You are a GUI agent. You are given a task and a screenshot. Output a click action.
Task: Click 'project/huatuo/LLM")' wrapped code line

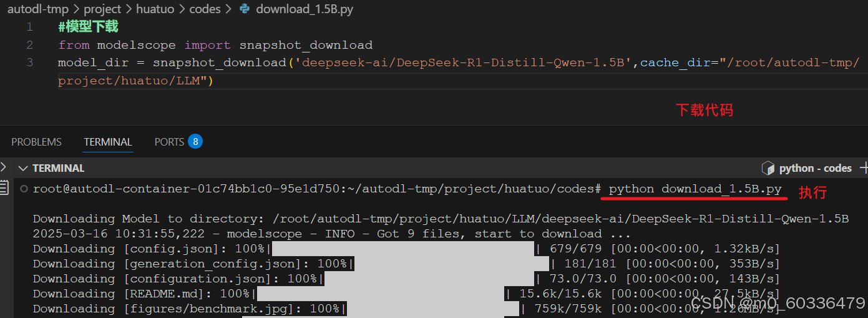pos(136,81)
